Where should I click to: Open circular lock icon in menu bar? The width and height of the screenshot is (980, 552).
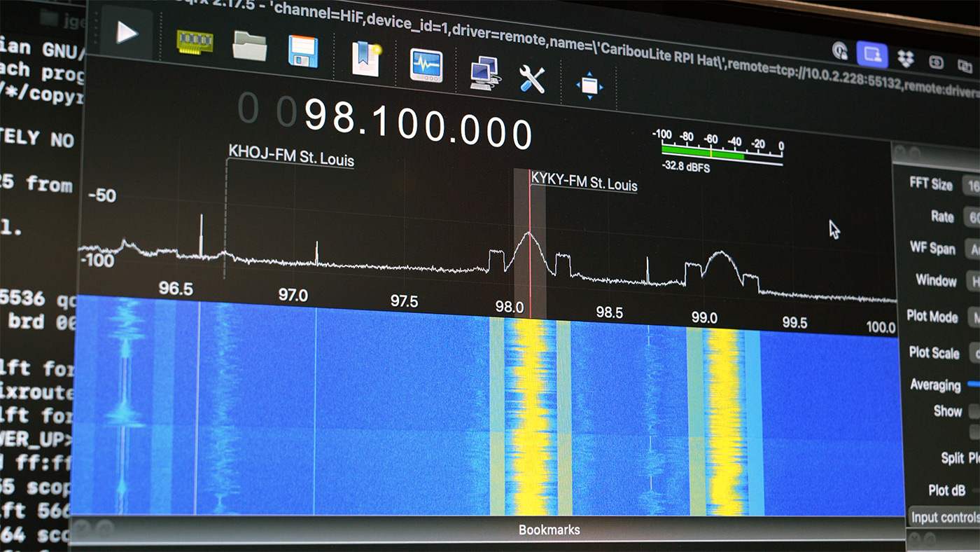click(x=840, y=50)
